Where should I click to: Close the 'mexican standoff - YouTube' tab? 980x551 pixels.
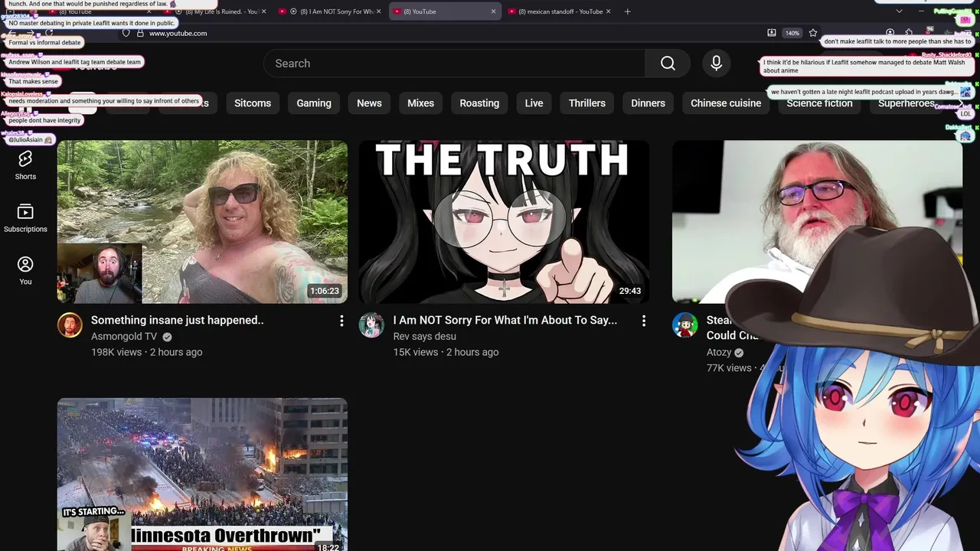tap(609, 11)
